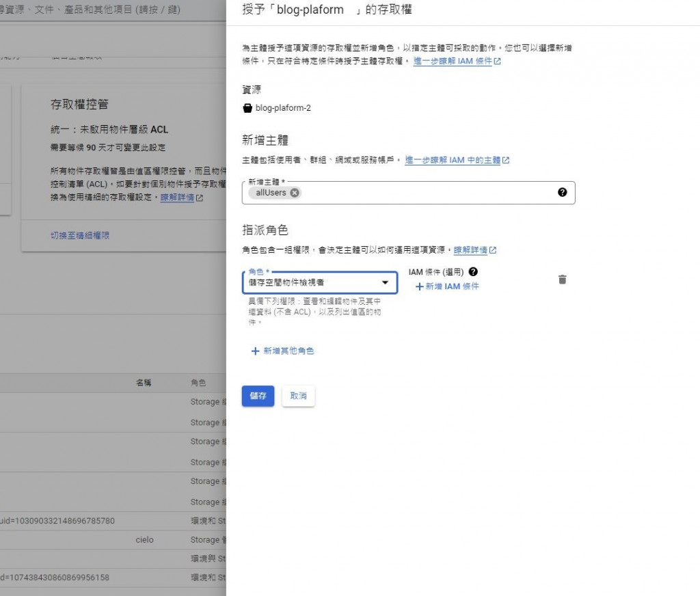This screenshot has height=596, width=700.
Task: Click the 存取權控管 card heading
Action: coord(79,105)
